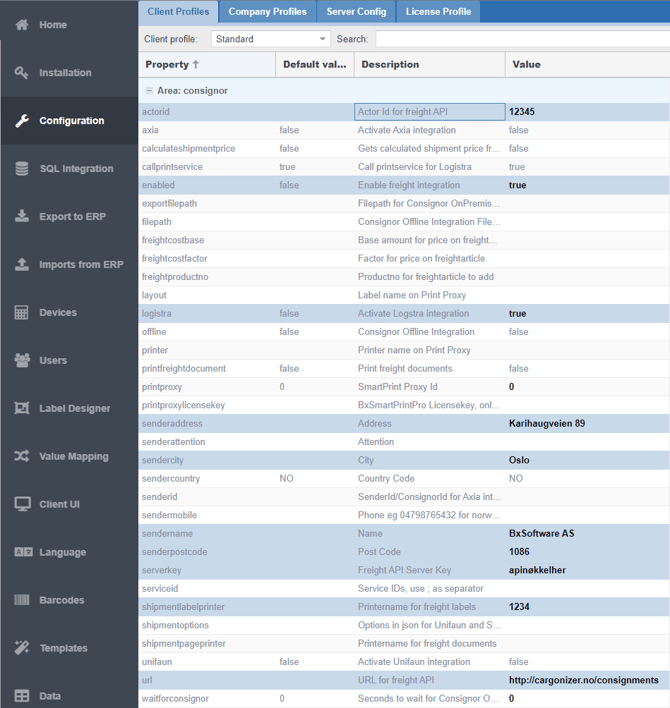
Task: Click the shipmentlabelprinter value 1234
Action: coord(519,607)
